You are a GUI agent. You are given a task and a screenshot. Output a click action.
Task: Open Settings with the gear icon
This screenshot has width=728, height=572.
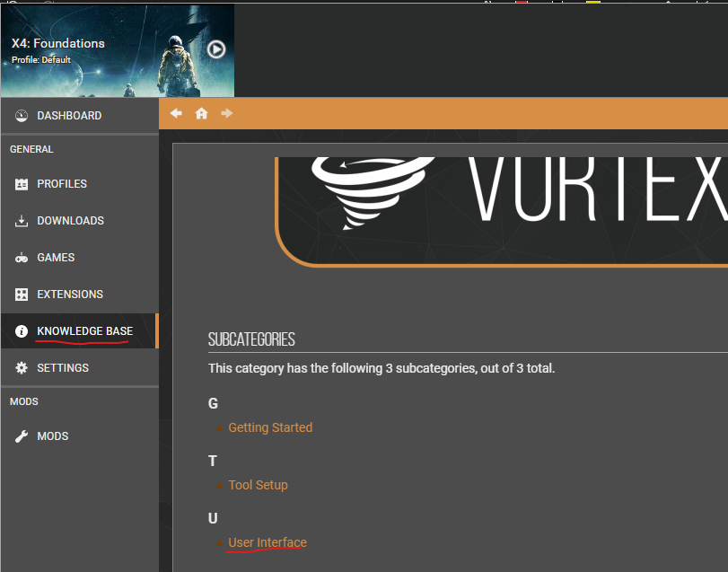click(x=20, y=367)
